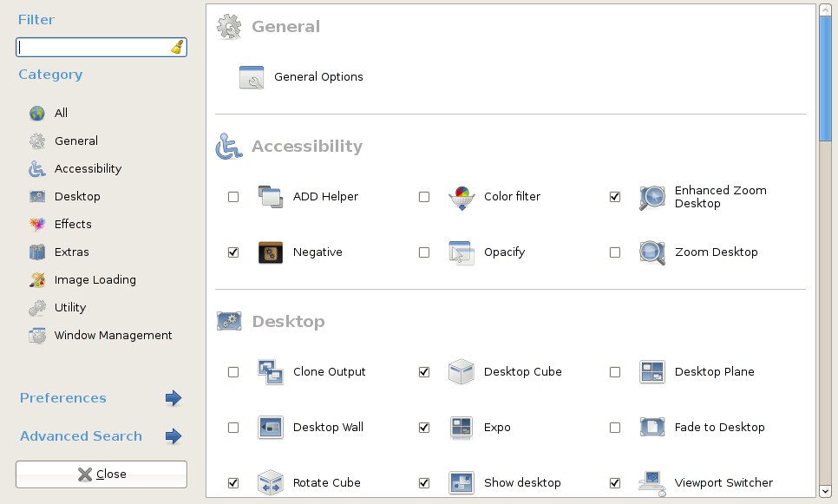This screenshot has width=838, height=504.
Task: Expand Preferences with the blue arrow
Action: click(173, 398)
